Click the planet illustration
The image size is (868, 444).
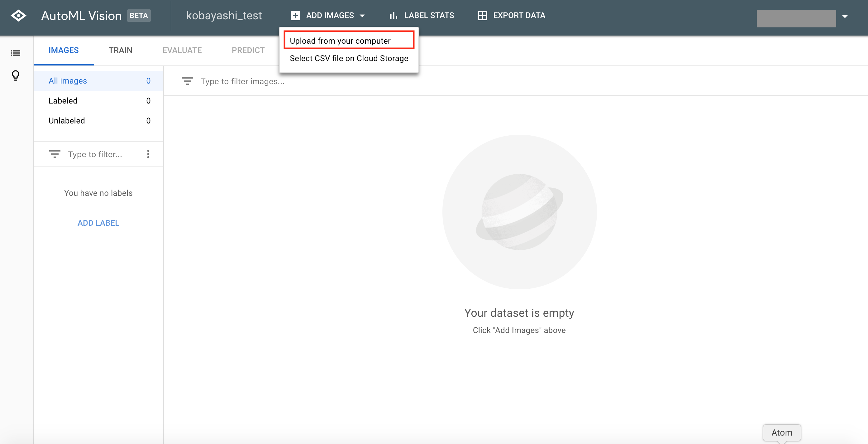tap(519, 212)
